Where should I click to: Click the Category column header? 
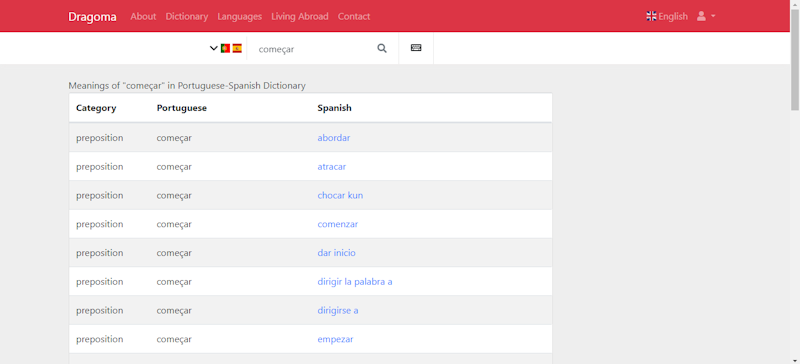tap(96, 108)
